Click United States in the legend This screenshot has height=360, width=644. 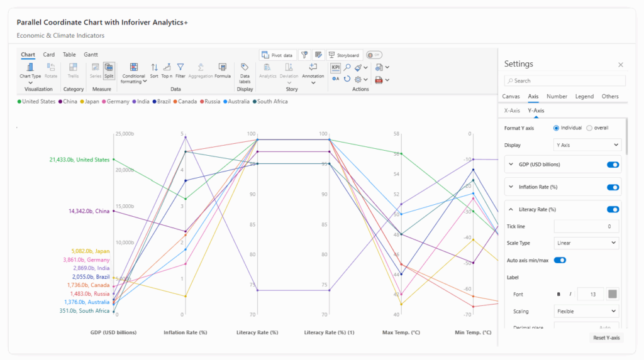[x=36, y=101]
